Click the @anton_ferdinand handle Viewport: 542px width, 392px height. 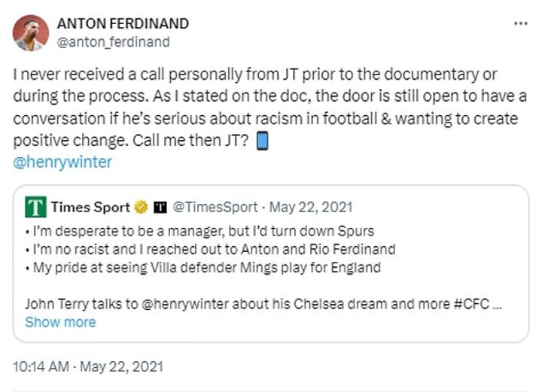pyautogui.click(x=113, y=42)
